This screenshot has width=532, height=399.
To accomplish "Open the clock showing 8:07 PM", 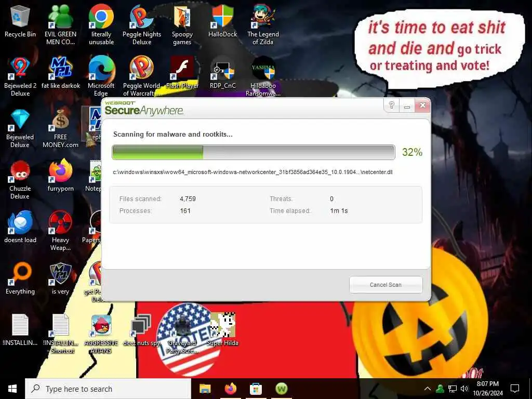I will (x=488, y=389).
